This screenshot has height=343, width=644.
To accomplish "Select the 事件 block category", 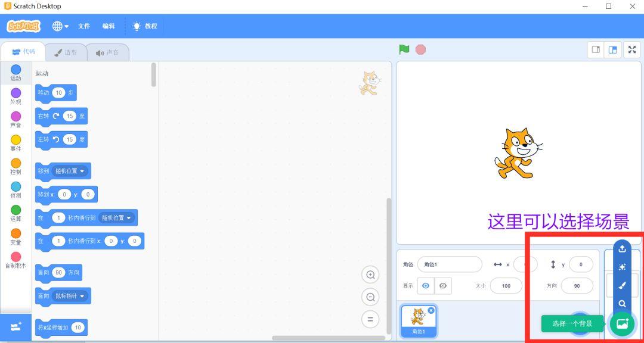I will coord(16,143).
